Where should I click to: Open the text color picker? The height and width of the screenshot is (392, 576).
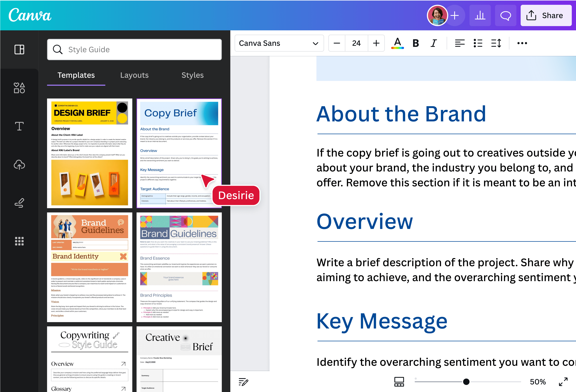pos(397,43)
